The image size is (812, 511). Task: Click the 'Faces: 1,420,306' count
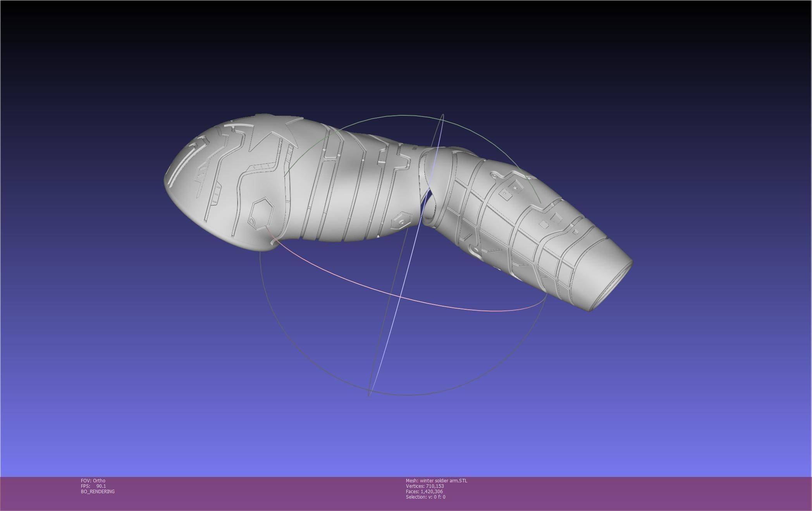tap(424, 491)
